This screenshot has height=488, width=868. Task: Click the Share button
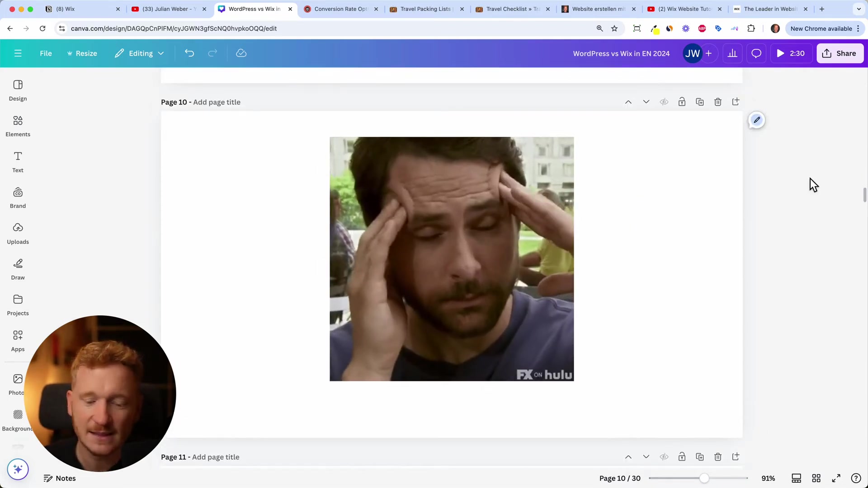coord(840,53)
